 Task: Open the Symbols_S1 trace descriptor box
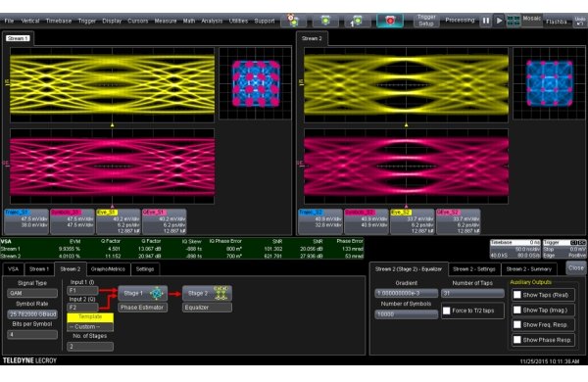pyautogui.click(x=72, y=221)
